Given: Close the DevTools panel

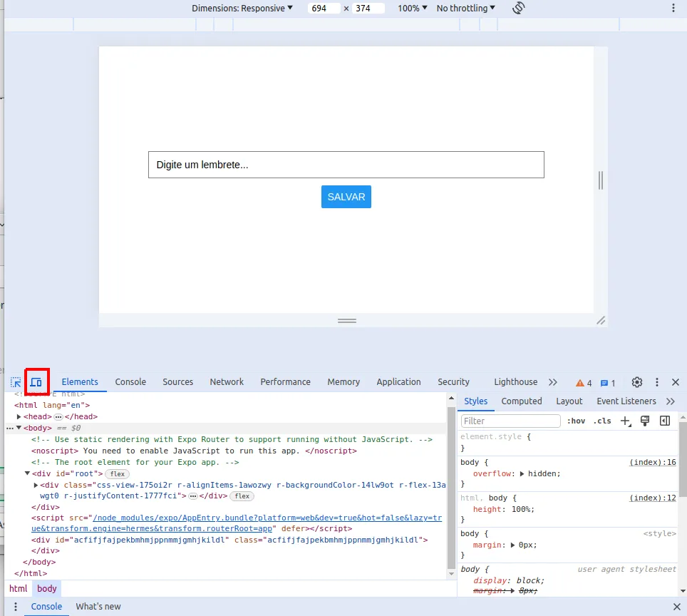Looking at the screenshot, I should click(676, 382).
